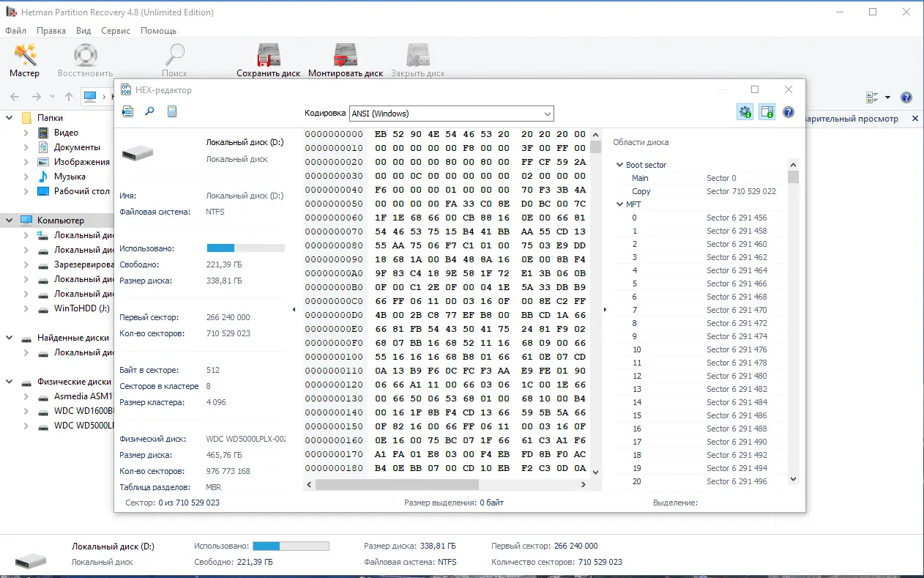Click the view mode icon in main window
The image size is (924, 578).
[872, 97]
